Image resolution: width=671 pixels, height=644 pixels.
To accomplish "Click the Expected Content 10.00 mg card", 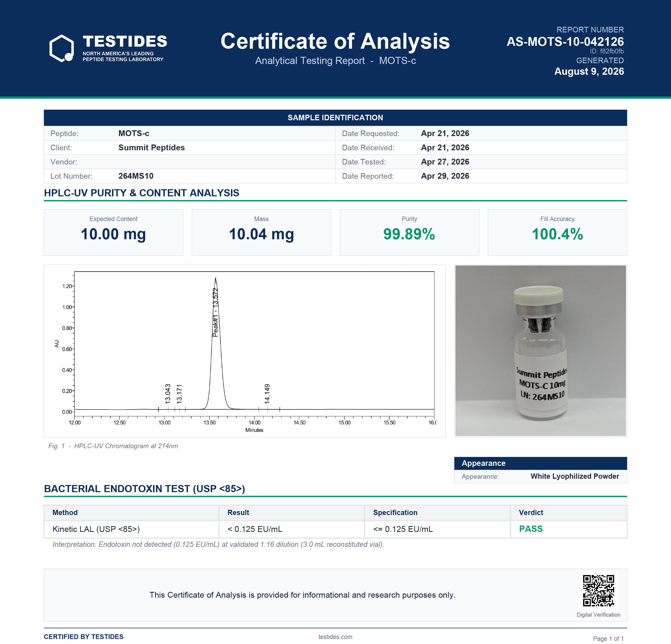I will pyautogui.click(x=113, y=232).
